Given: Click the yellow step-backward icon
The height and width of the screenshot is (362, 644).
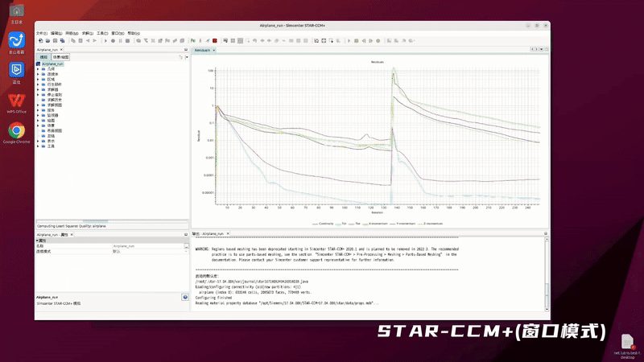Looking at the screenshot, I should [364, 41].
